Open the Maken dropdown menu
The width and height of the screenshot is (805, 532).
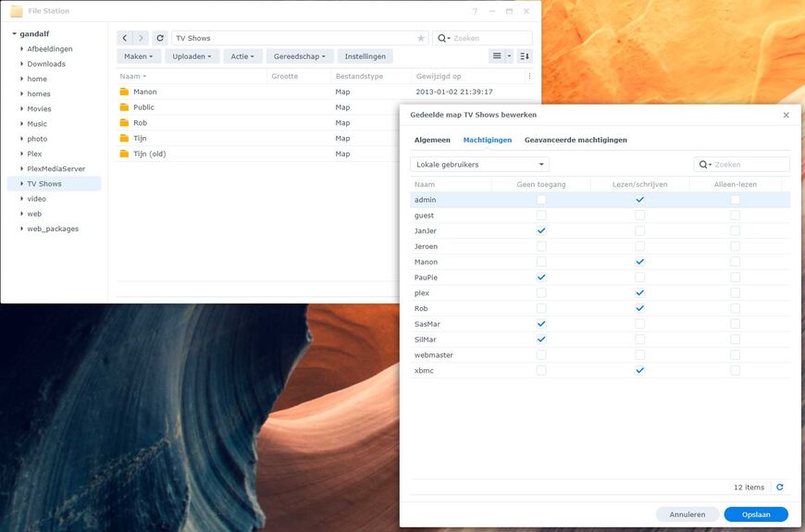pos(139,56)
